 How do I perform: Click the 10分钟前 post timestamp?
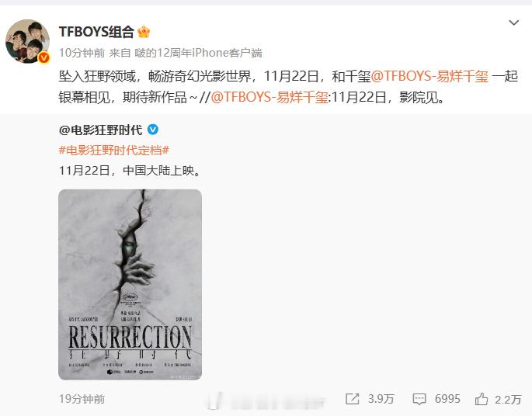tap(82, 53)
